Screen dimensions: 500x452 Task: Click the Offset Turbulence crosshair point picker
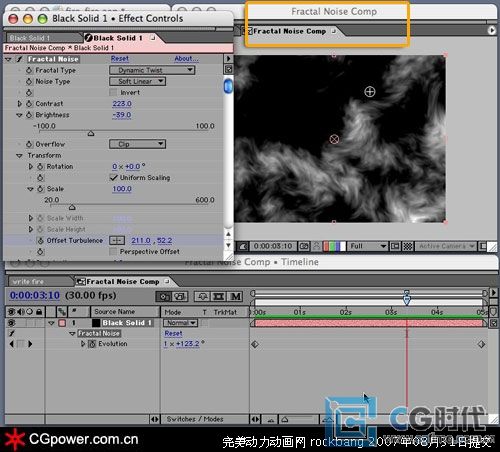point(117,240)
